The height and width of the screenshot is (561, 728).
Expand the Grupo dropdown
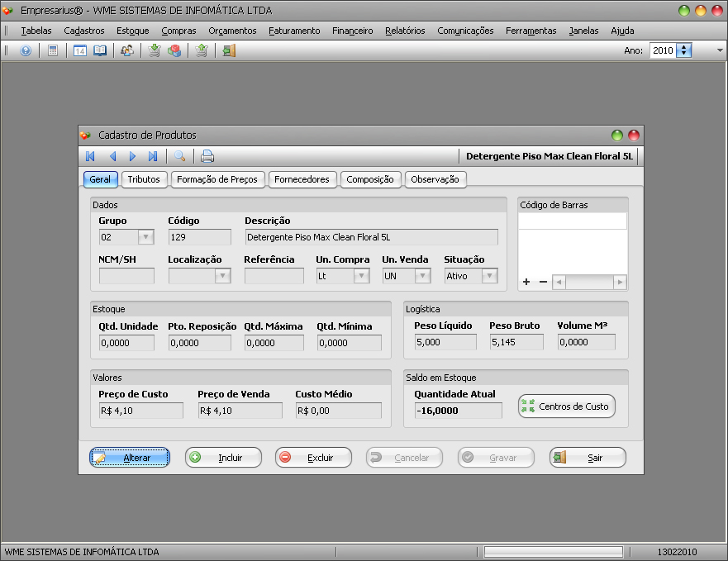tap(145, 237)
